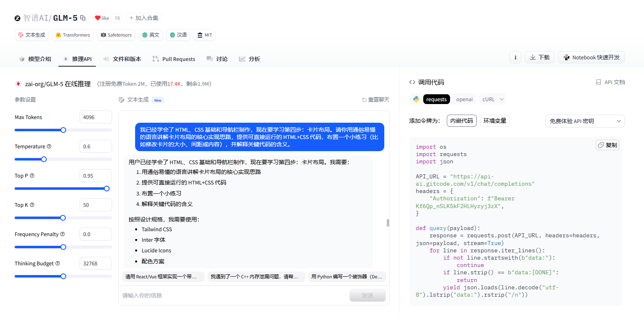The image size is (644, 321).
Task: Edit the Thinking Budget value field
Action: point(96,263)
